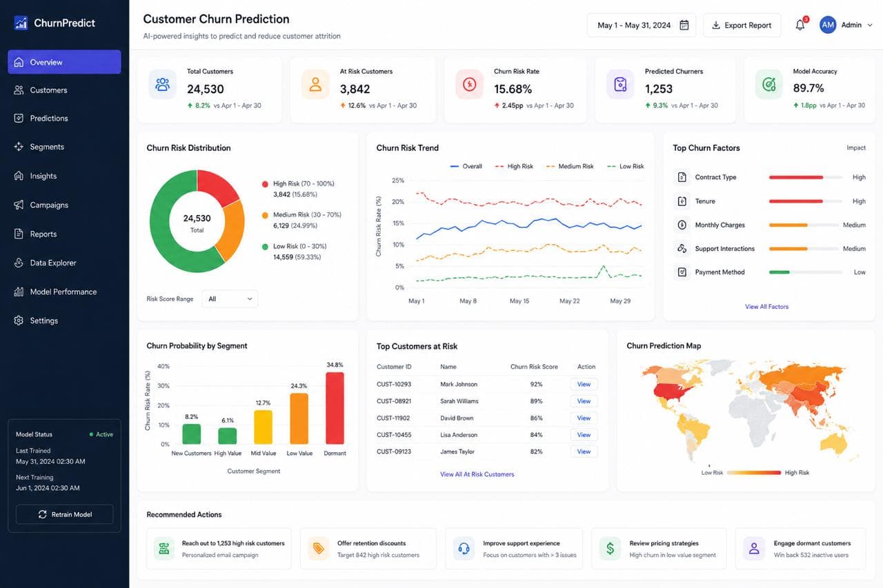Click the Contract Type impact bar
Viewport: 883px width, 588px height.
806,177
